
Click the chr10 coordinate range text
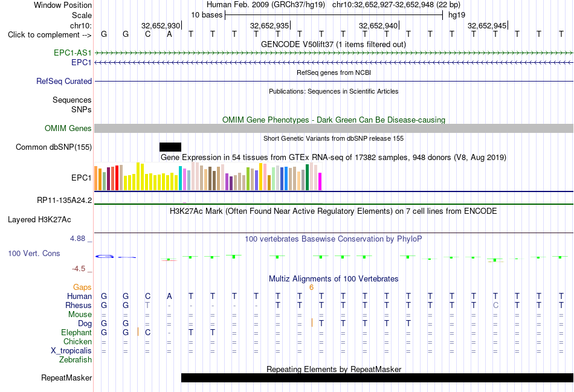tap(396, 5)
